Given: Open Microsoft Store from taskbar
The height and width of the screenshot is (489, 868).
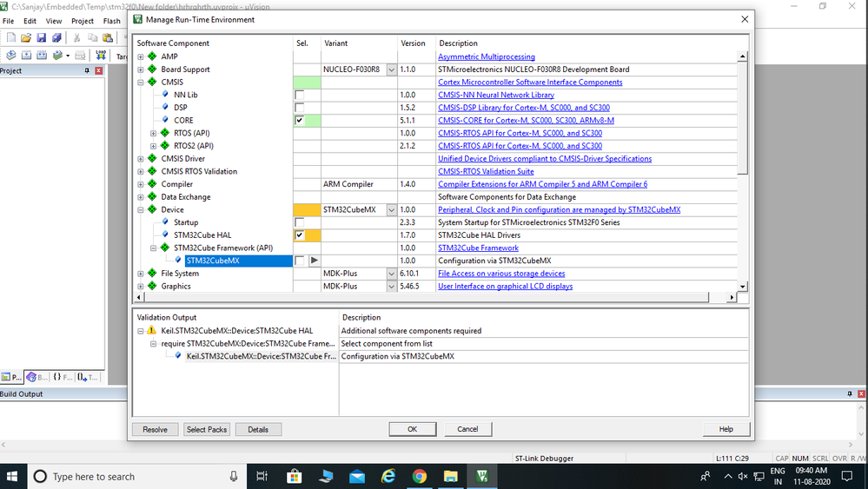Looking at the screenshot, I should [295, 476].
